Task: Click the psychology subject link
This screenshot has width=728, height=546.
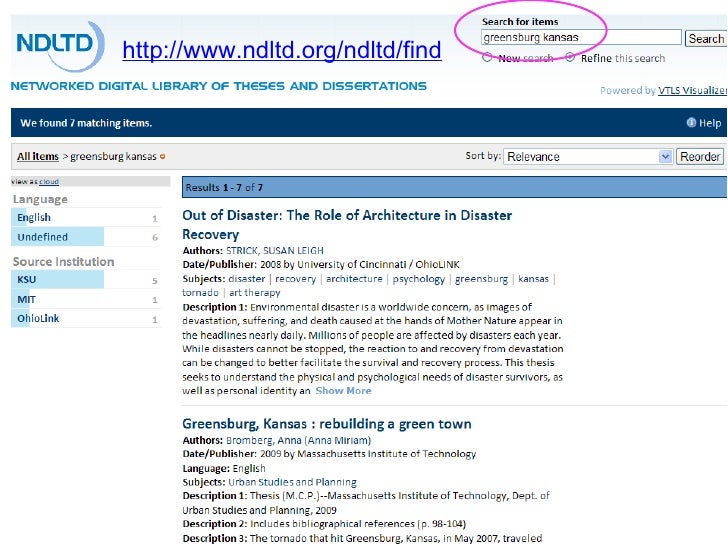Action: [418, 279]
